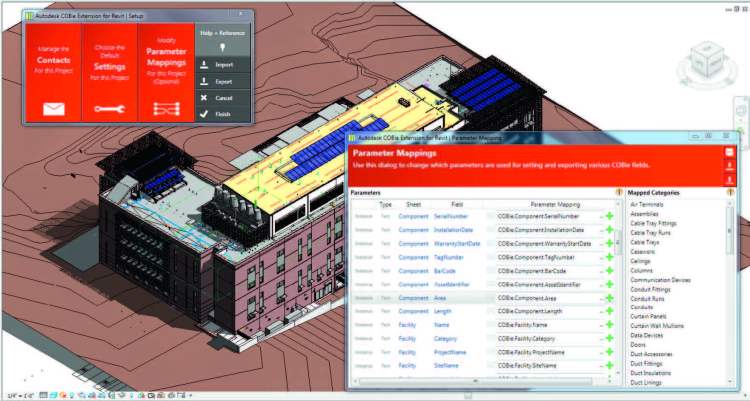Expand the COBie.Component.TagNumber parameter dropdown

(601, 257)
